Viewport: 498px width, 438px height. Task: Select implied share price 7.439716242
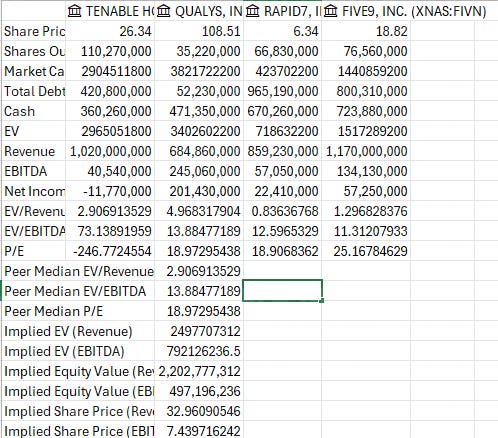pos(203,431)
